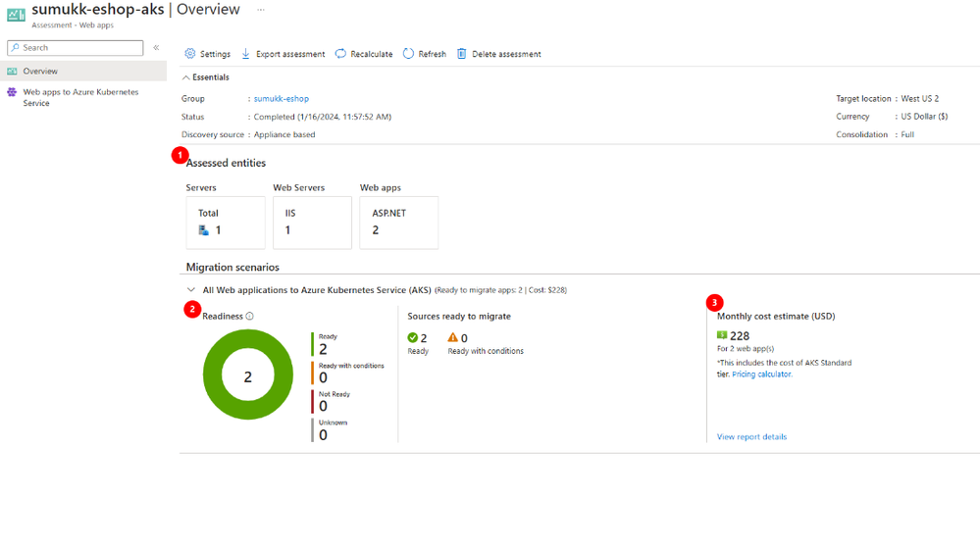The width and height of the screenshot is (980, 548).
Task: Click the 'Appliance based' discovery source value
Action: tap(284, 134)
